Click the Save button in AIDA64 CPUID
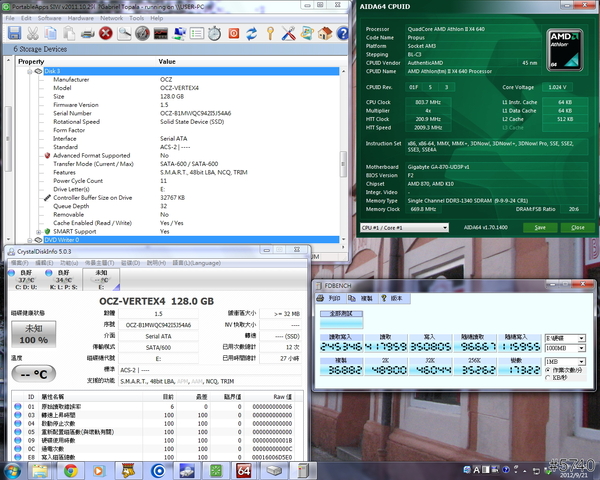600x480 pixels. [x=540, y=227]
